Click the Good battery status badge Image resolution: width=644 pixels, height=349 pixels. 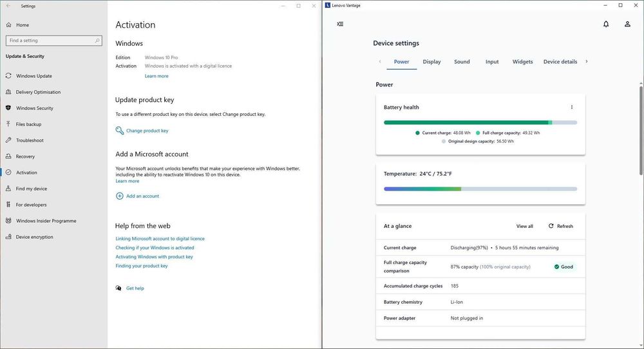coord(563,267)
